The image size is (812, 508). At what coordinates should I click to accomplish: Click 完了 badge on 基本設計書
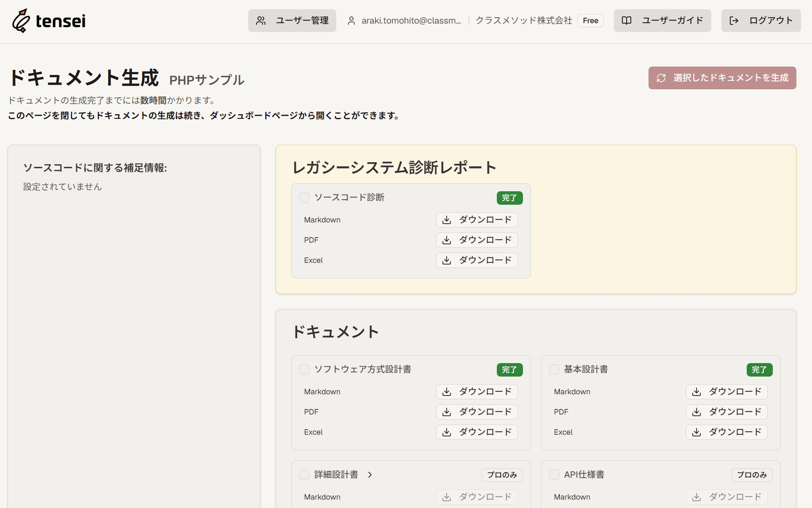[x=760, y=370]
